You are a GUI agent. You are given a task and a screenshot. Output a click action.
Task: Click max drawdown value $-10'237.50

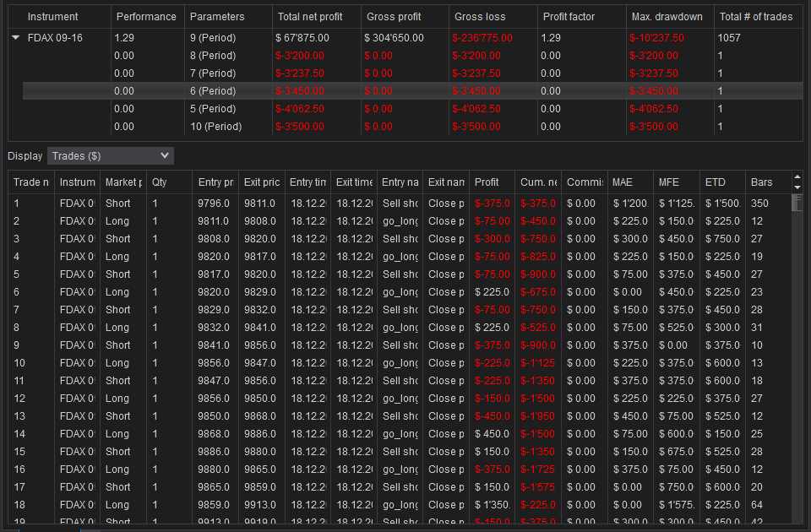(656, 38)
